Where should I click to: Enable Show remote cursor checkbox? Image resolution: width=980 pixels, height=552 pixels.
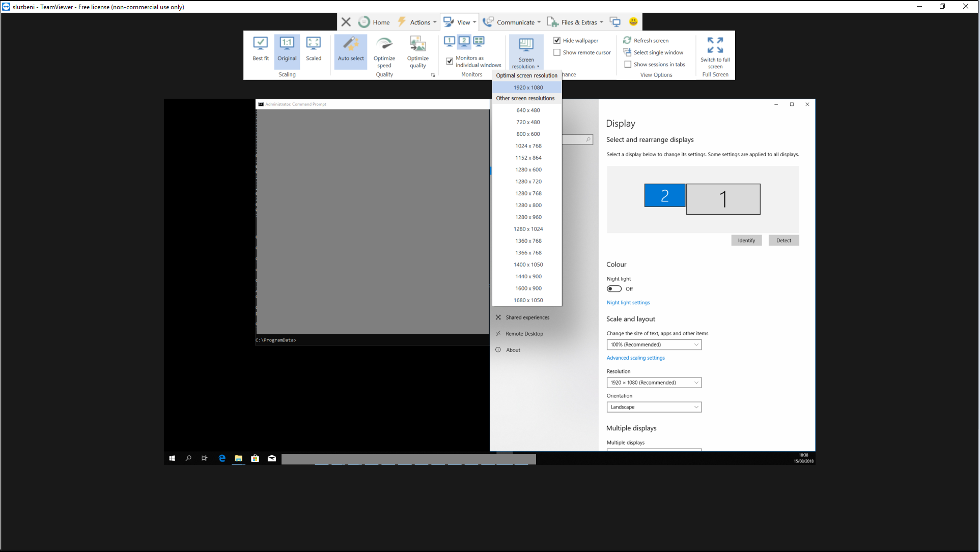[x=557, y=52]
